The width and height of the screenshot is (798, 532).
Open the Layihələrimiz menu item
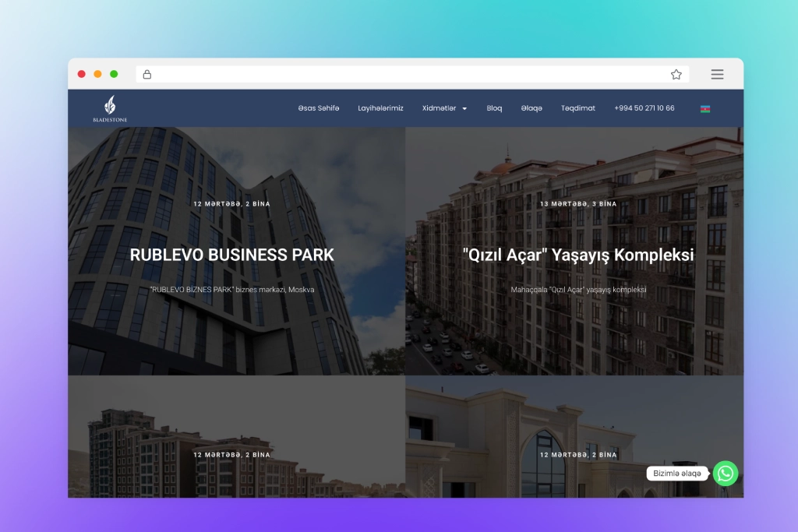(x=380, y=108)
